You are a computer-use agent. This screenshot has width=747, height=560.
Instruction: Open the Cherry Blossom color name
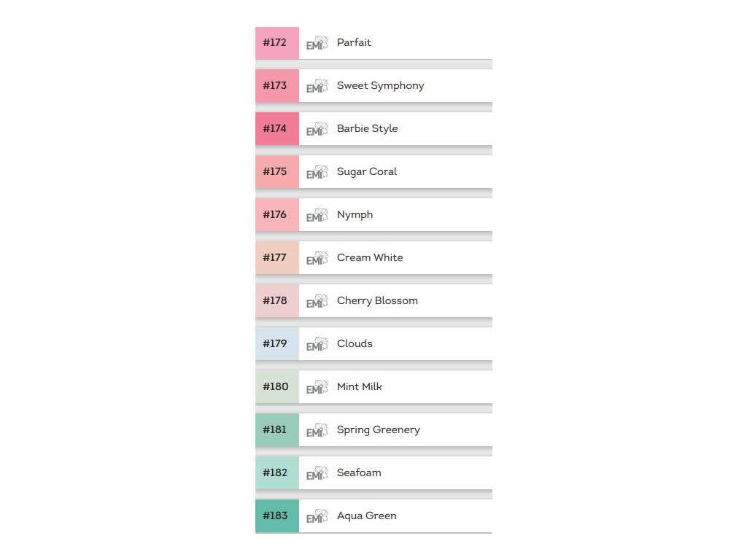click(377, 301)
